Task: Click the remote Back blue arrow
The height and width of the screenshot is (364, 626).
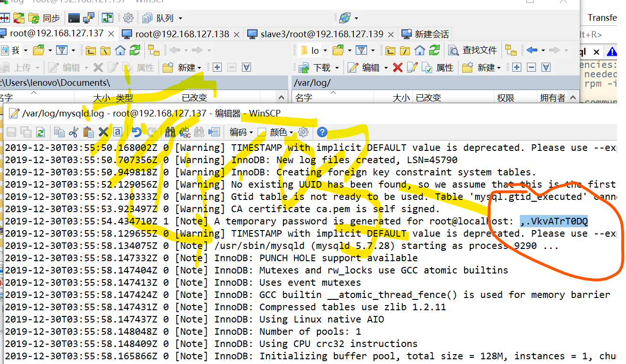Action: 532,50
